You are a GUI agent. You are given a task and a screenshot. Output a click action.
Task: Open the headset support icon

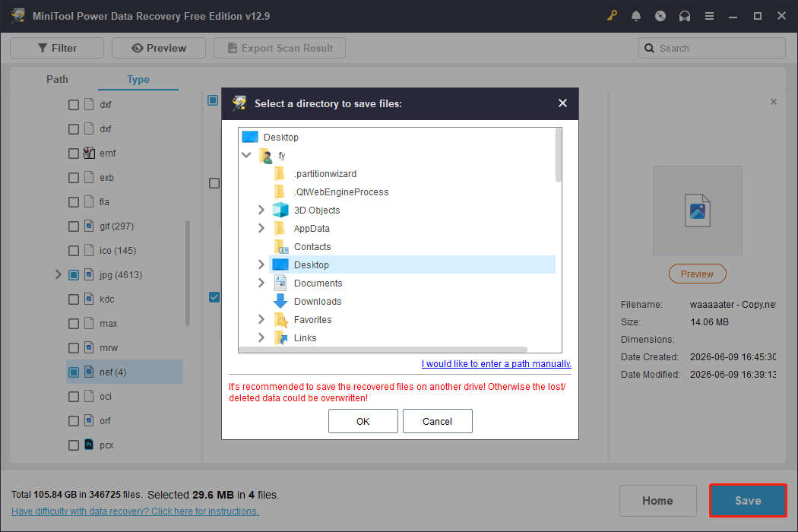(685, 16)
